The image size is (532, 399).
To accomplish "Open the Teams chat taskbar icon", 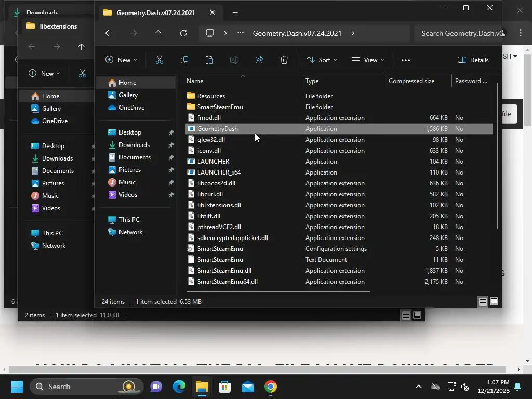I will [x=156, y=387].
